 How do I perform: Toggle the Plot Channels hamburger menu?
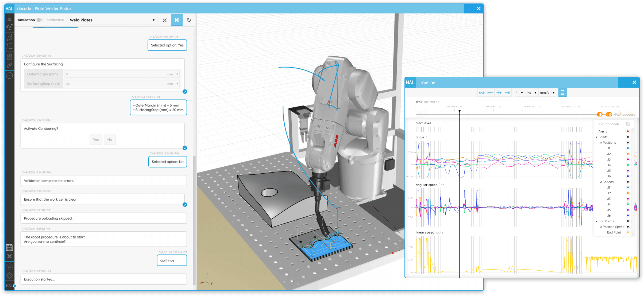pyautogui.click(x=562, y=93)
